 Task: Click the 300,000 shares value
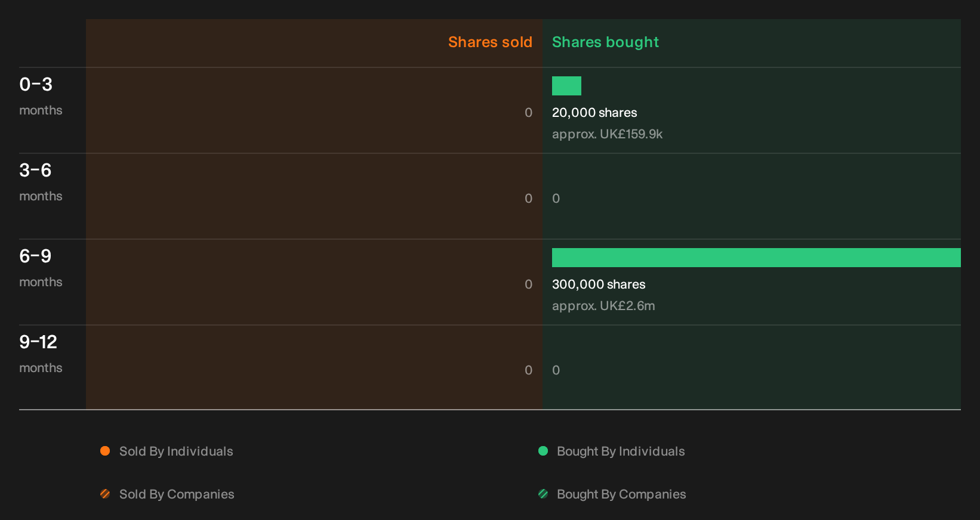[x=599, y=284]
